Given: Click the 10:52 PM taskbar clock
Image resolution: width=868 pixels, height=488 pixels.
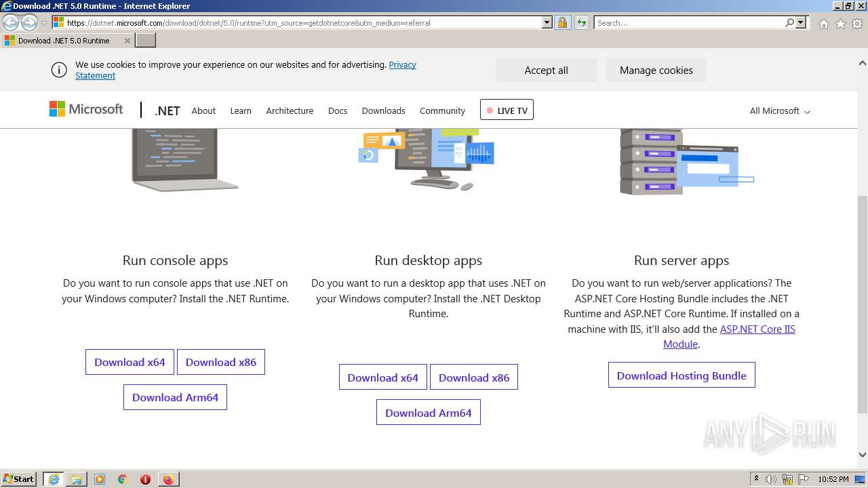Looking at the screenshot, I should (833, 479).
